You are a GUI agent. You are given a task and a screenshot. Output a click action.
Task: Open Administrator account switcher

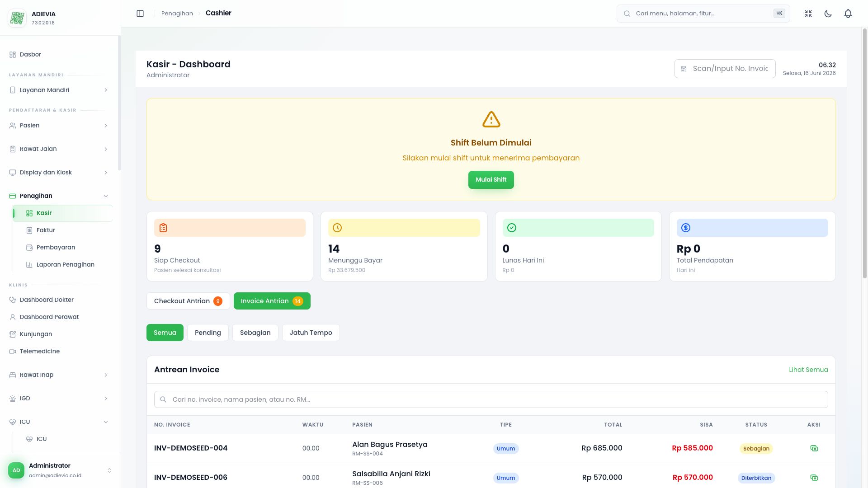pyautogui.click(x=60, y=470)
